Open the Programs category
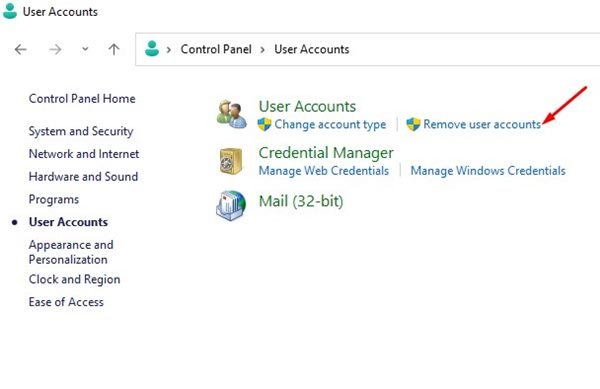Image resolution: width=600 pixels, height=389 pixels. [54, 199]
